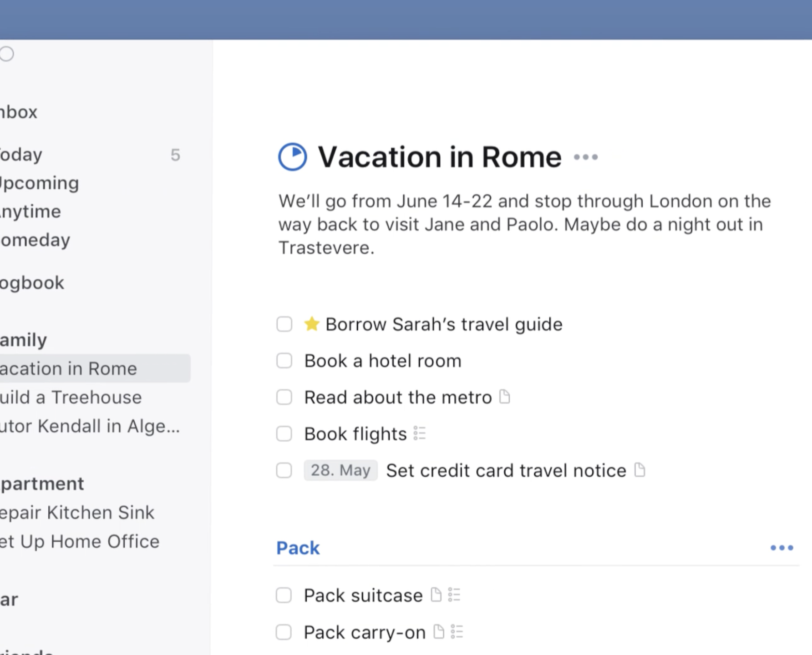Click the note icon next to Pack suitcase

point(436,595)
